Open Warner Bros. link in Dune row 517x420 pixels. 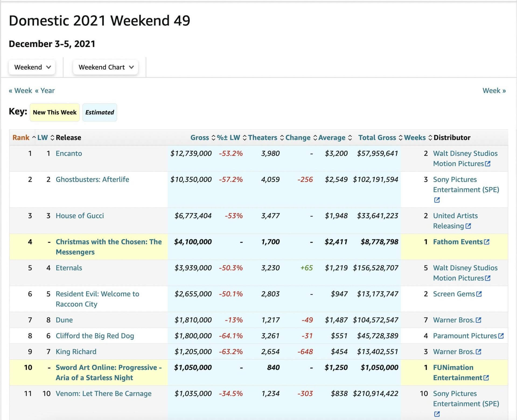pyautogui.click(x=454, y=320)
